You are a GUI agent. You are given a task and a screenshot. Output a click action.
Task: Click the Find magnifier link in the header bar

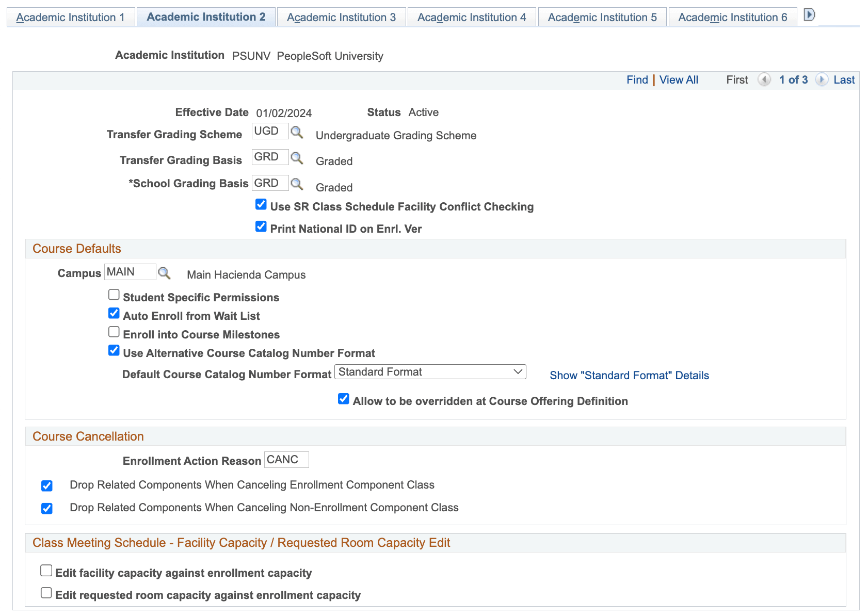tap(637, 79)
